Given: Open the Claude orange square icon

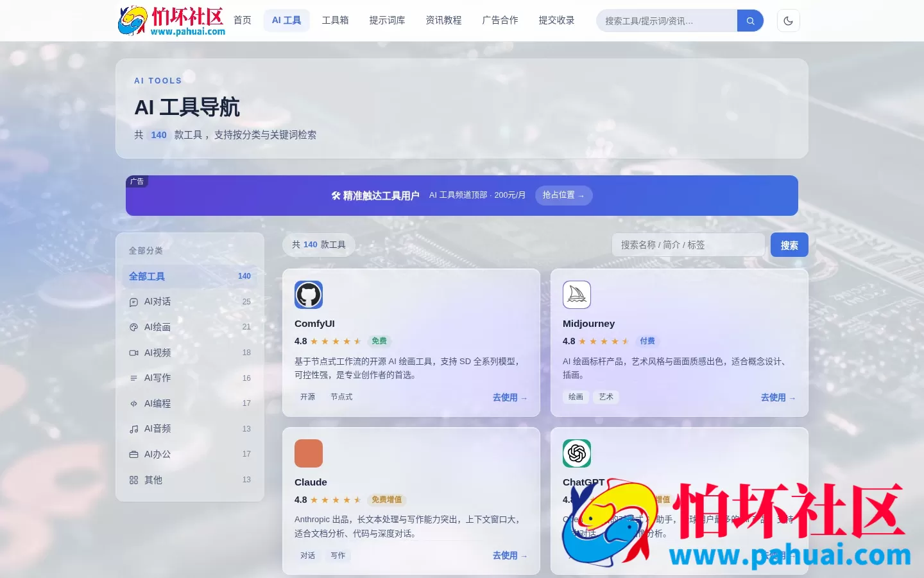Looking at the screenshot, I should (309, 453).
